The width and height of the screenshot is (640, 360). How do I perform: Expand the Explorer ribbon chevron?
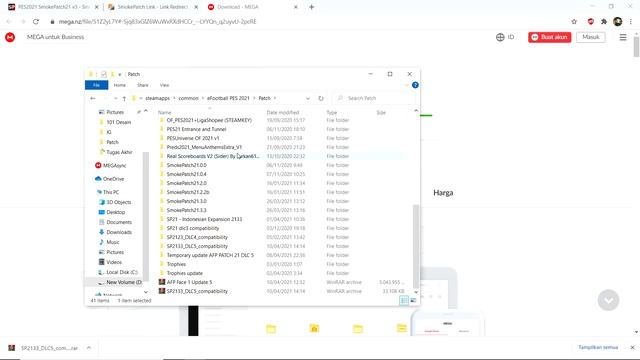pos(407,85)
